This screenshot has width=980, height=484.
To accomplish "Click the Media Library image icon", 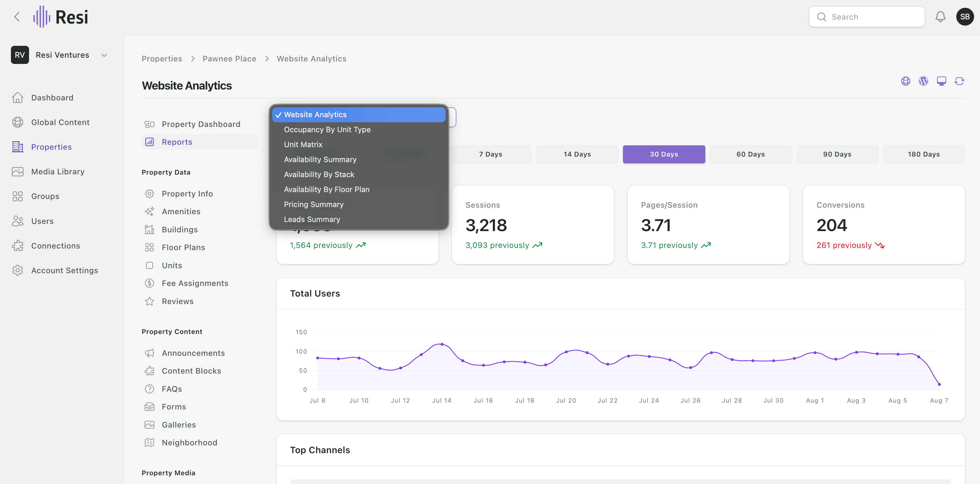I will [x=17, y=172].
